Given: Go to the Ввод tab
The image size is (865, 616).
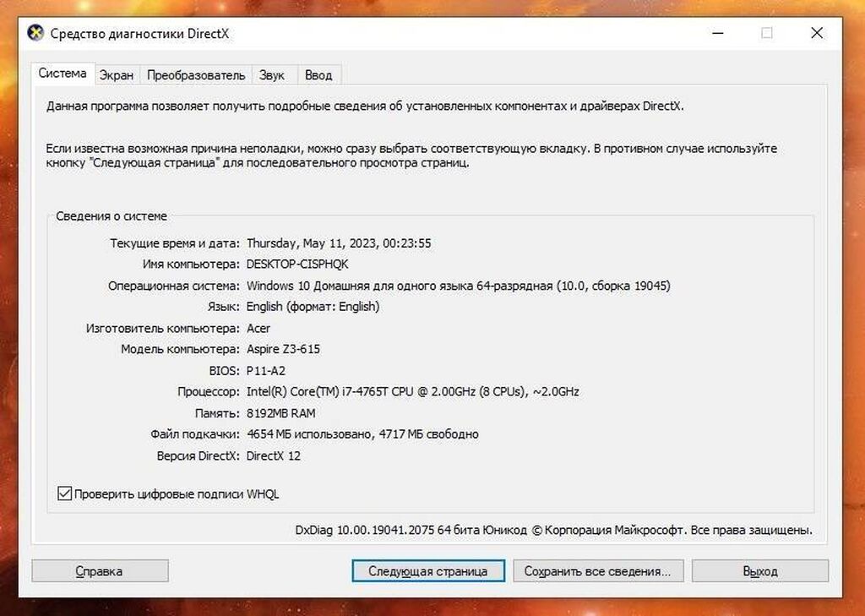Looking at the screenshot, I should pos(318,75).
